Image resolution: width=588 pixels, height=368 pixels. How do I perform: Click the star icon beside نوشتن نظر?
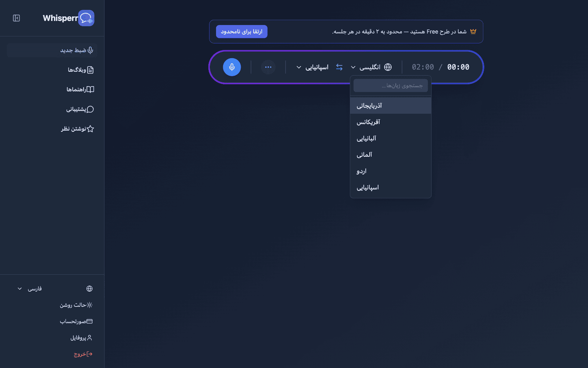pyautogui.click(x=90, y=129)
